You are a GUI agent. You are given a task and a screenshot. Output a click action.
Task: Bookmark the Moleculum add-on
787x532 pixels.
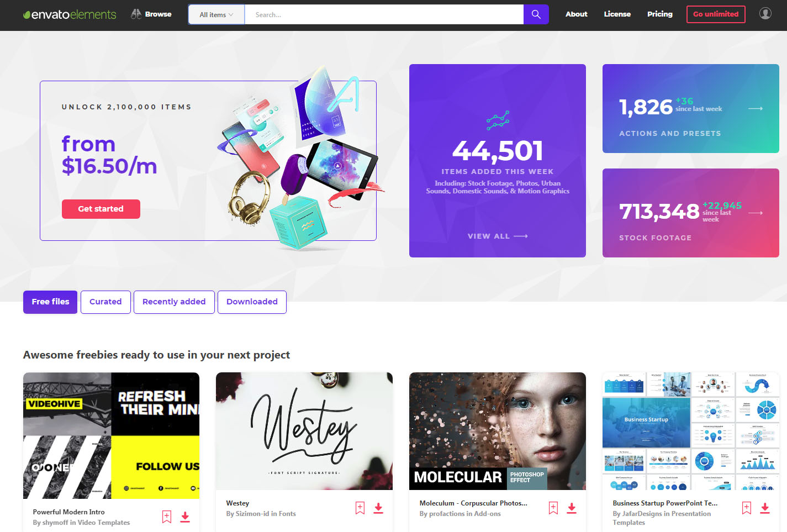[553, 508]
